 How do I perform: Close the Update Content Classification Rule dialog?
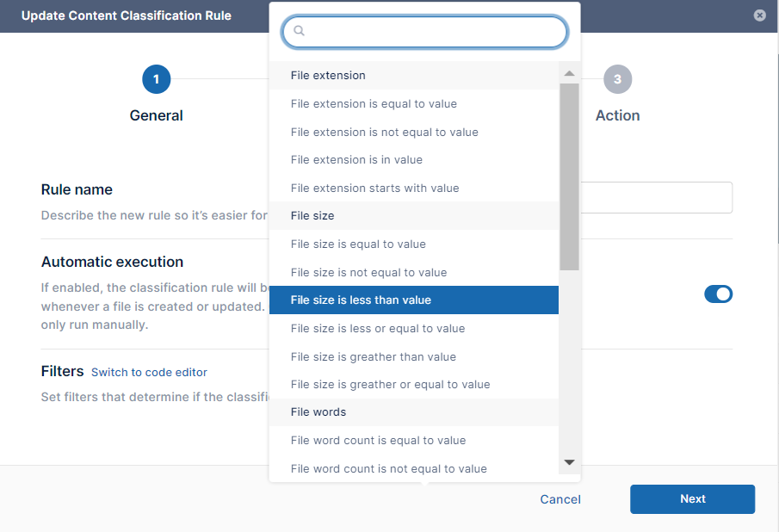[x=759, y=15]
